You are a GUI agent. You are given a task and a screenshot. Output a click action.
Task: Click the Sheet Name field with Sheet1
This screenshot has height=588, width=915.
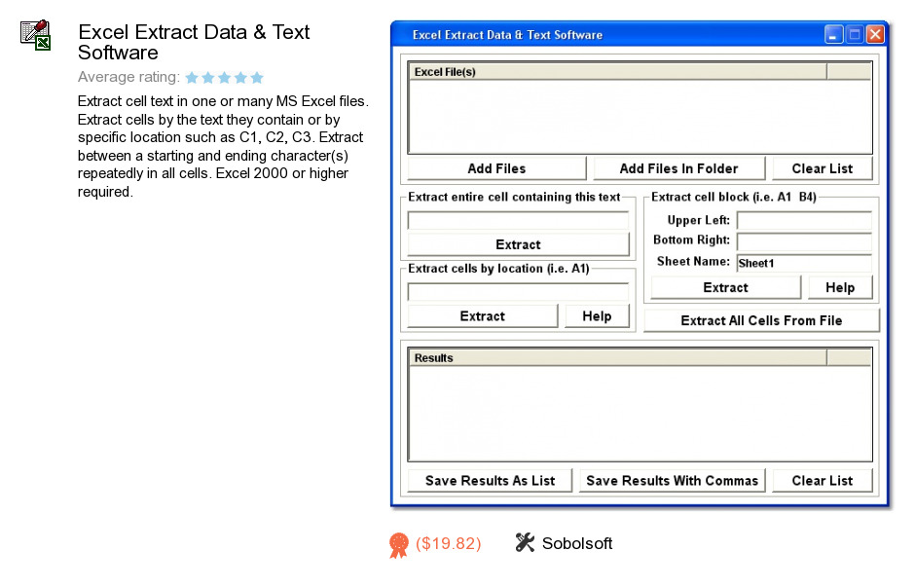point(804,263)
